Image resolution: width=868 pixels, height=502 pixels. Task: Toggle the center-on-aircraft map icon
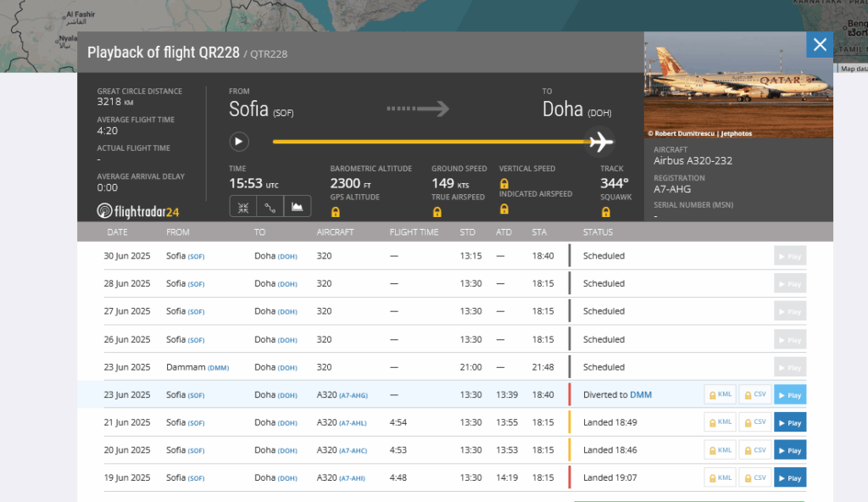tap(243, 207)
